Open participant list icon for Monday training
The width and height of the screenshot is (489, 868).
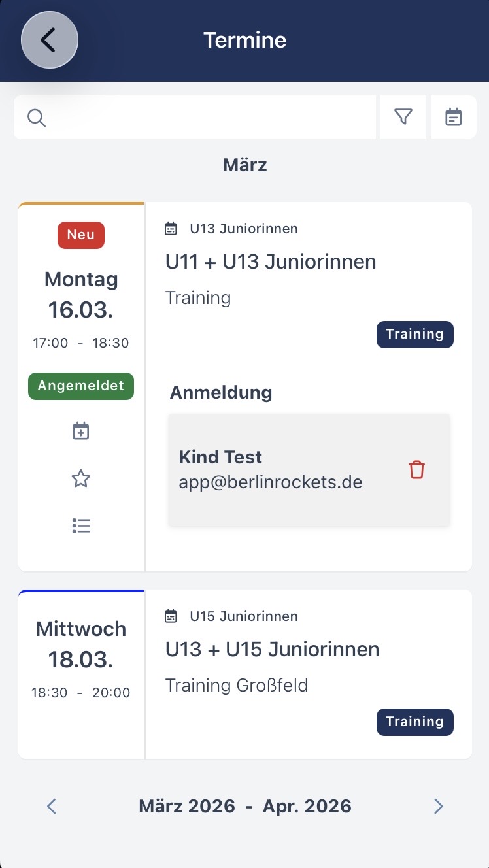tap(80, 526)
